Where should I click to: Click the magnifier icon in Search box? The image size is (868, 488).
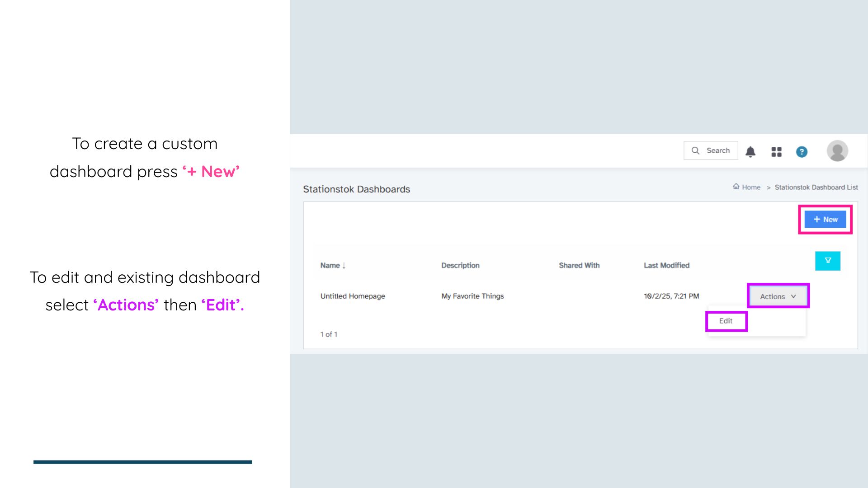click(695, 150)
